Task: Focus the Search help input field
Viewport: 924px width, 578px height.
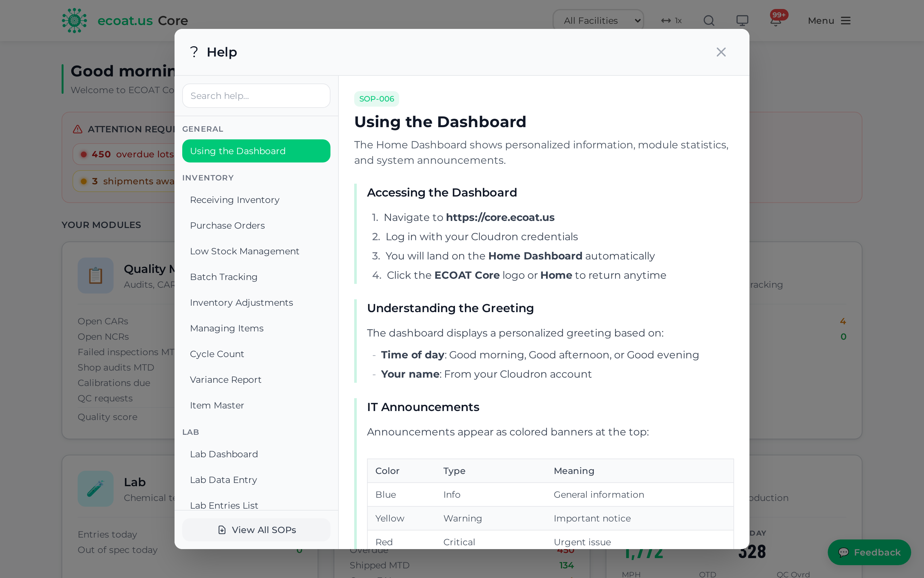Action: click(x=256, y=96)
